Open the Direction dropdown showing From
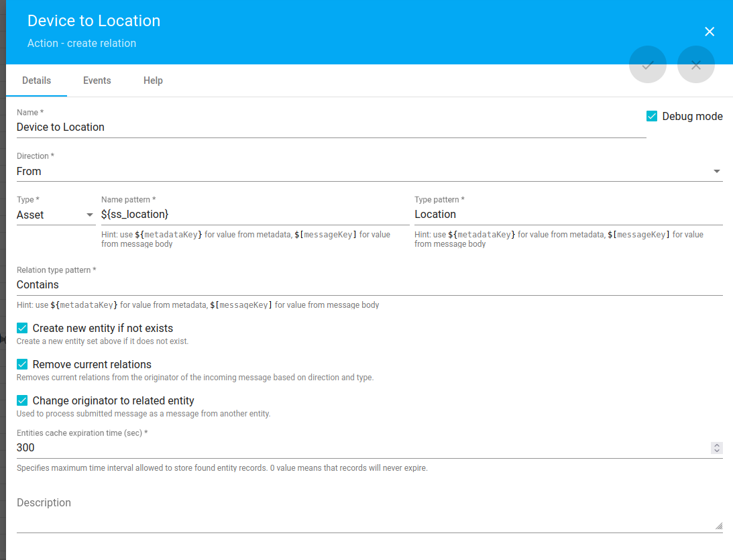 pyautogui.click(x=335, y=171)
